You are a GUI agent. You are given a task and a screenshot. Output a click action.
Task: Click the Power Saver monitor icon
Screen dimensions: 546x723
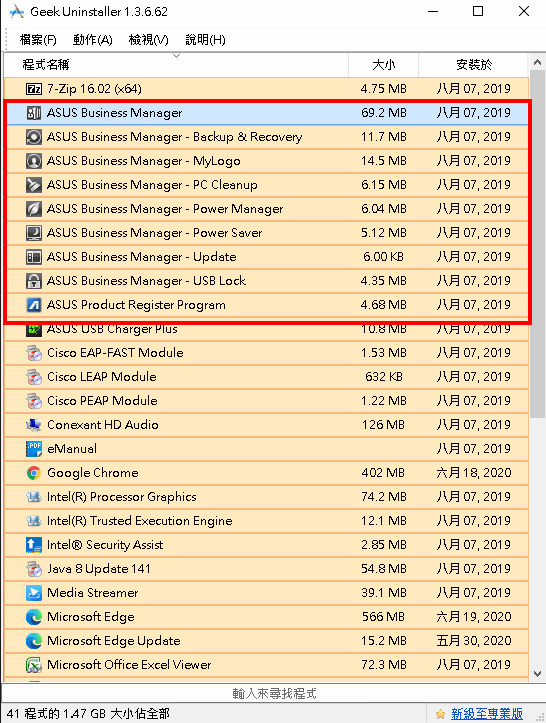click(x=34, y=232)
